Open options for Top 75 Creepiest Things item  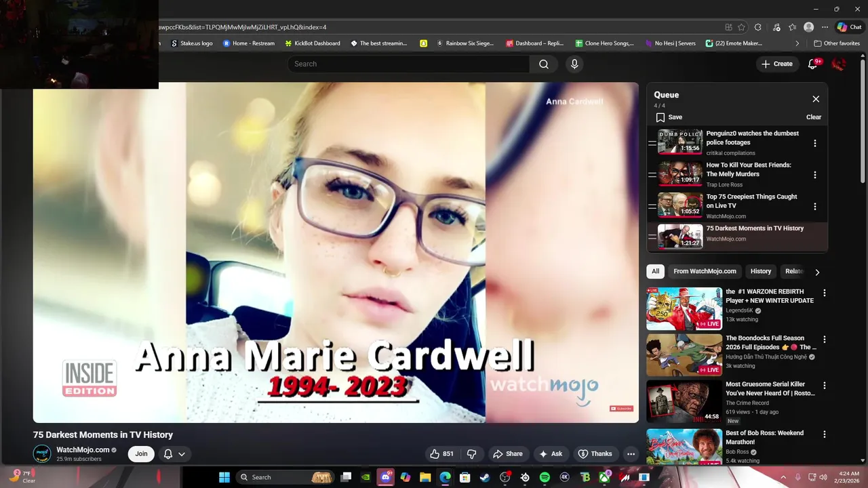[815, 207]
